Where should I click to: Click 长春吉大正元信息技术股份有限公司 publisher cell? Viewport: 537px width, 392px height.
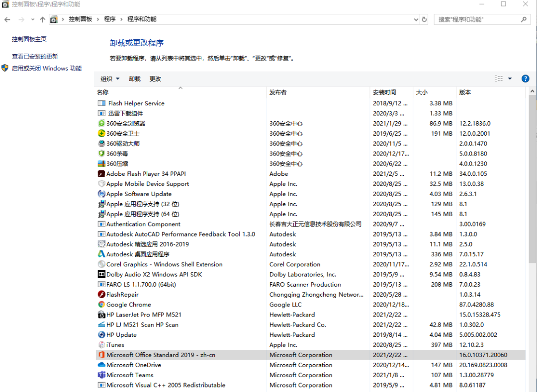(x=315, y=224)
